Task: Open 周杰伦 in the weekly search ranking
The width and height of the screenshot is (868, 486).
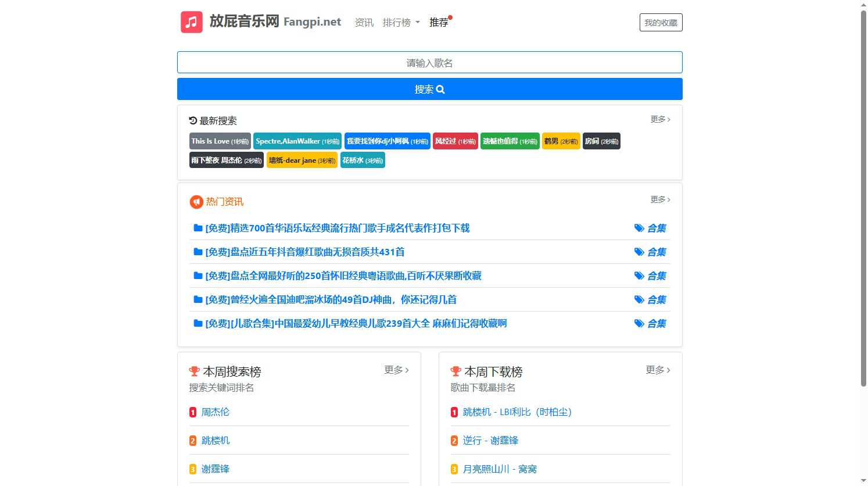Action: 215,412
